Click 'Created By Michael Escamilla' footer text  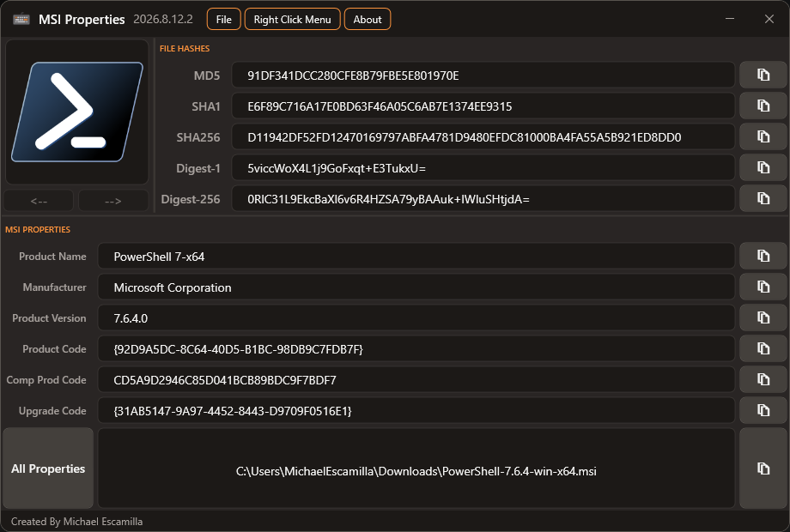pyautogui.click(x=76, y=522)
